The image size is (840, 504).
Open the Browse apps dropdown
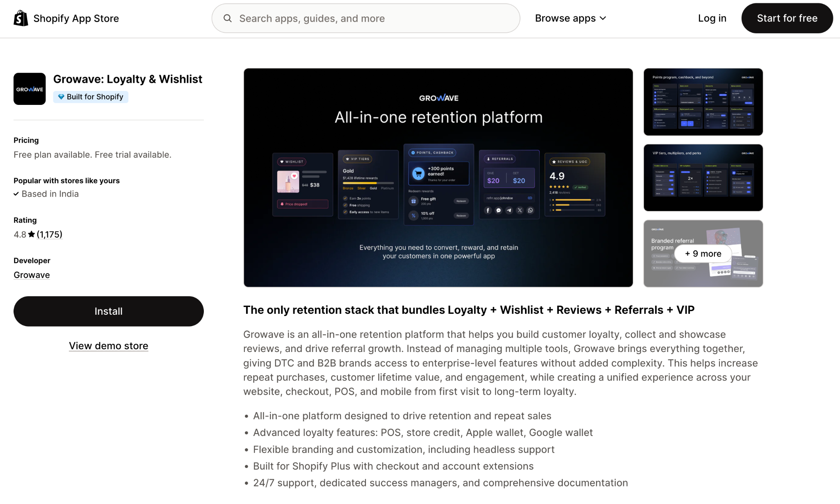[x=571, y=18]
